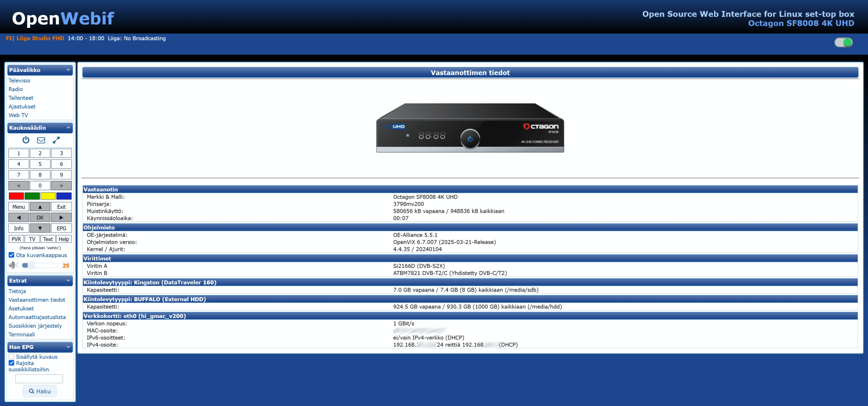
Task: Uncheck Ota kuvankaappaus checkbox
Action: coord(12,255)
